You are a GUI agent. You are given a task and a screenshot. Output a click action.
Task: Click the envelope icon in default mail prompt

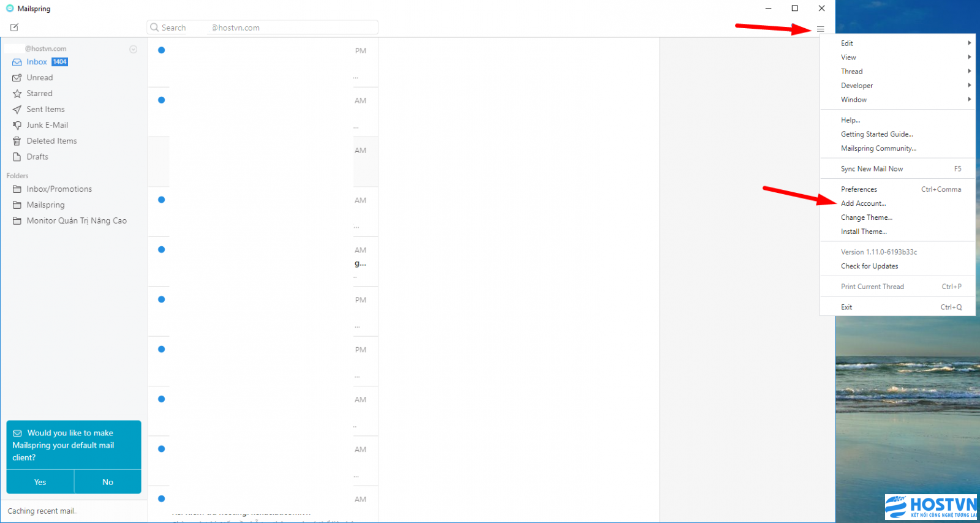point(17,433)
